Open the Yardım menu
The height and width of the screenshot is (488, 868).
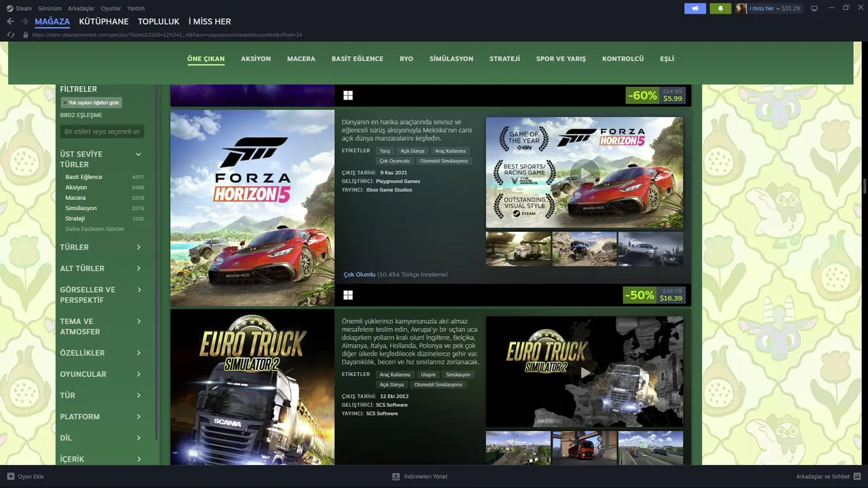coord(136,8)
